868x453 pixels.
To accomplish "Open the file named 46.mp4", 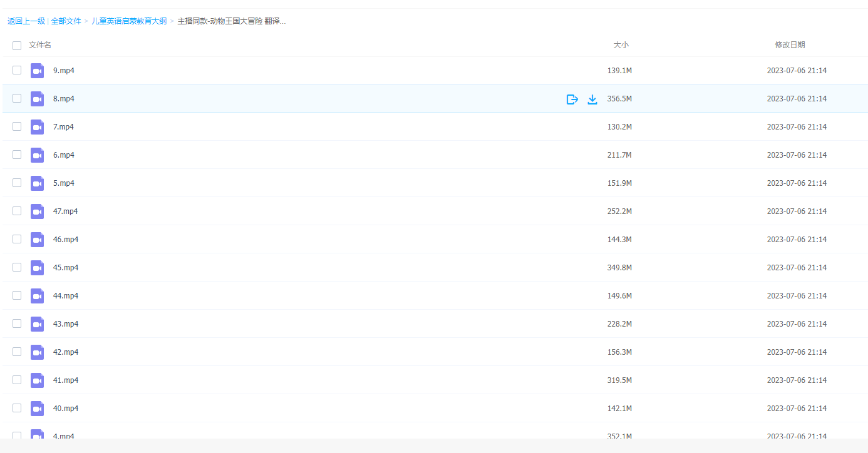I will pos(66,240).
